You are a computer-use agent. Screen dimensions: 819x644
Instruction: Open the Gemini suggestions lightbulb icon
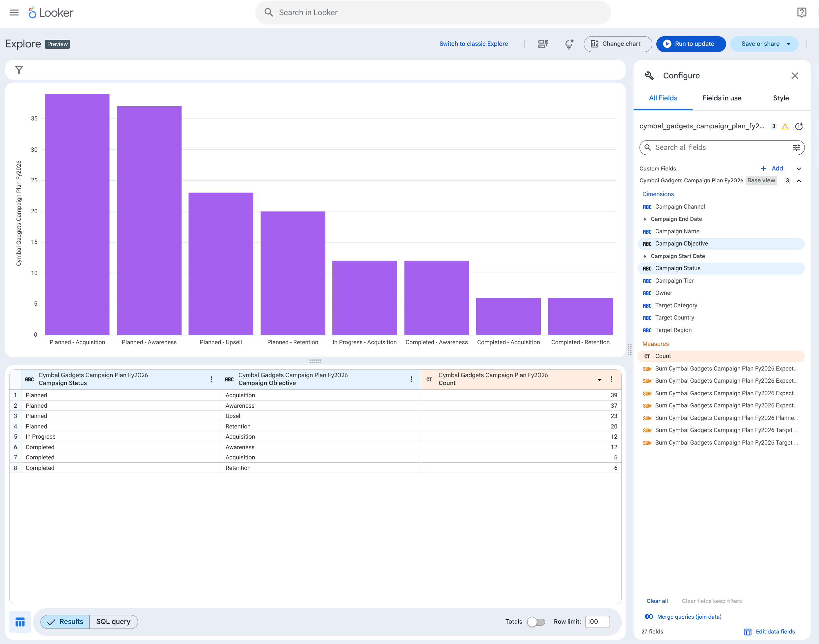(569, 44)
